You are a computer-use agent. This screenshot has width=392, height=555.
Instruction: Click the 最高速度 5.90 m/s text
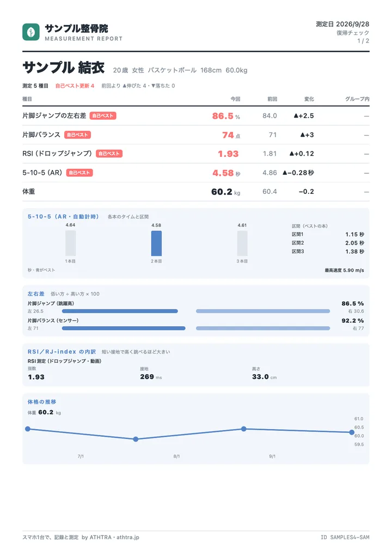click(344, 271)
